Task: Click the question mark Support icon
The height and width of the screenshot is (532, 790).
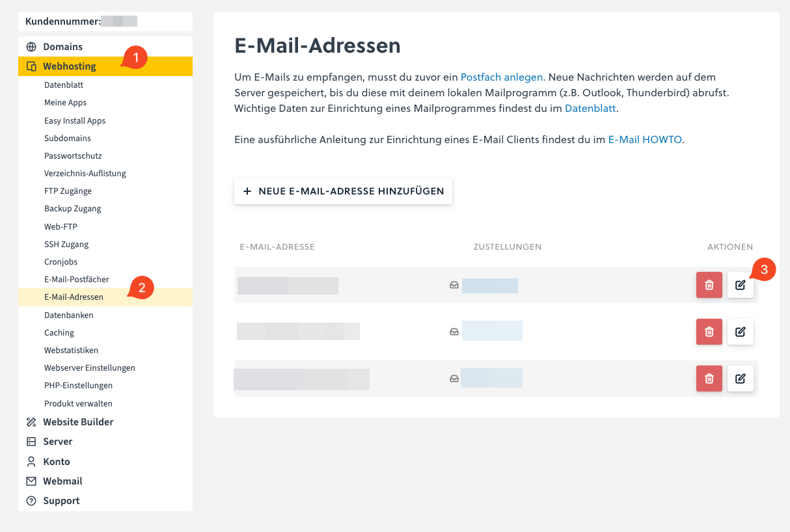Action: pyautogui.click(x=31, y=501)
